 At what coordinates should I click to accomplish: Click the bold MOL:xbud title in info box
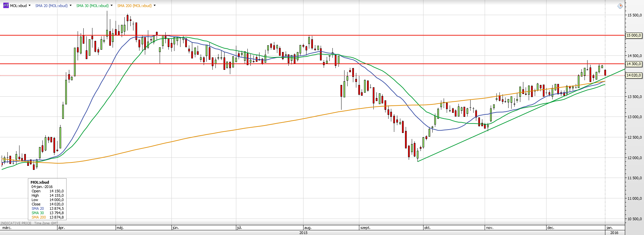tap(40, 182)
